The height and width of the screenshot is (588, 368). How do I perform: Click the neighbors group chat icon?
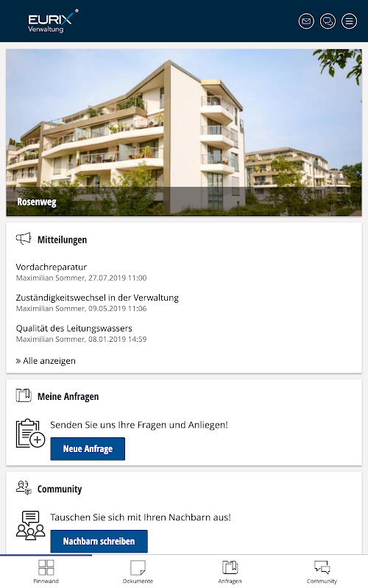(x=30, y=526)
